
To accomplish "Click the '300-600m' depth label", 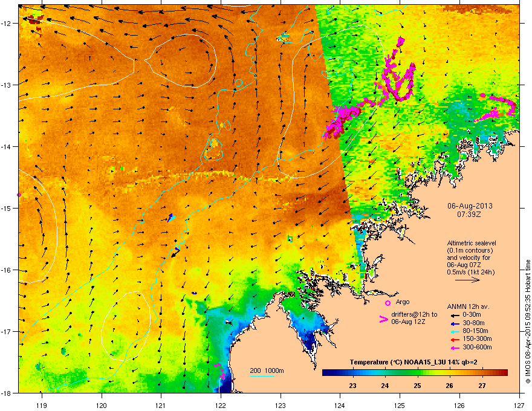I will tap(477, 347).
